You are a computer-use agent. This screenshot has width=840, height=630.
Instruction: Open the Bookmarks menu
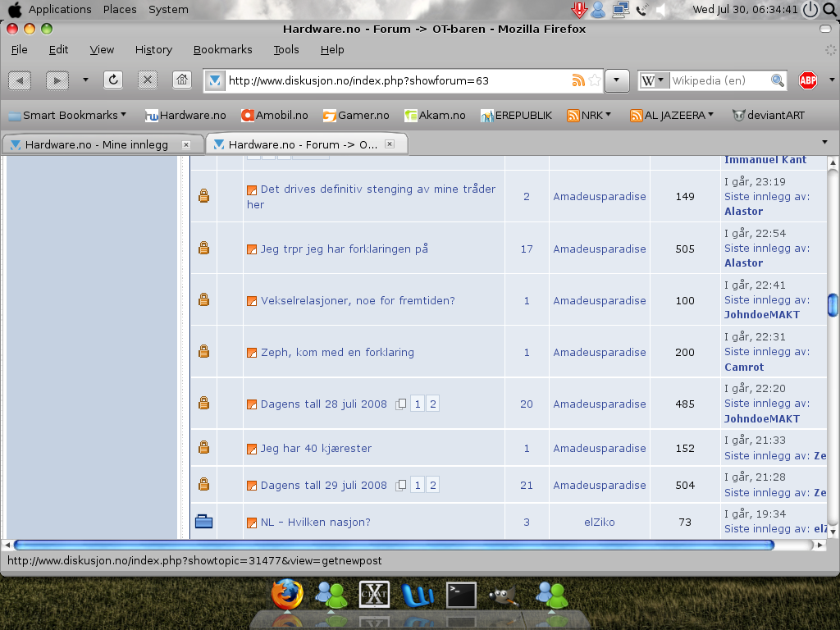click(x=222, y=50)
